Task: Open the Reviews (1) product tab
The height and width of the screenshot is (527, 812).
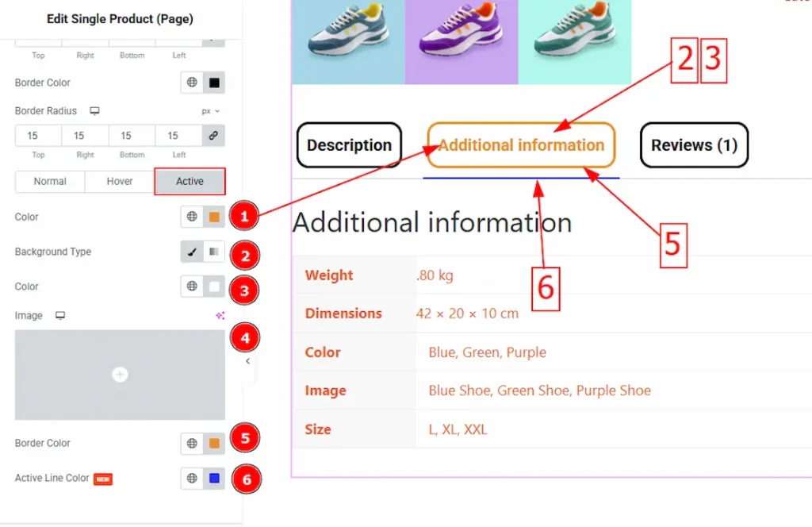Action: click(694, 145)
